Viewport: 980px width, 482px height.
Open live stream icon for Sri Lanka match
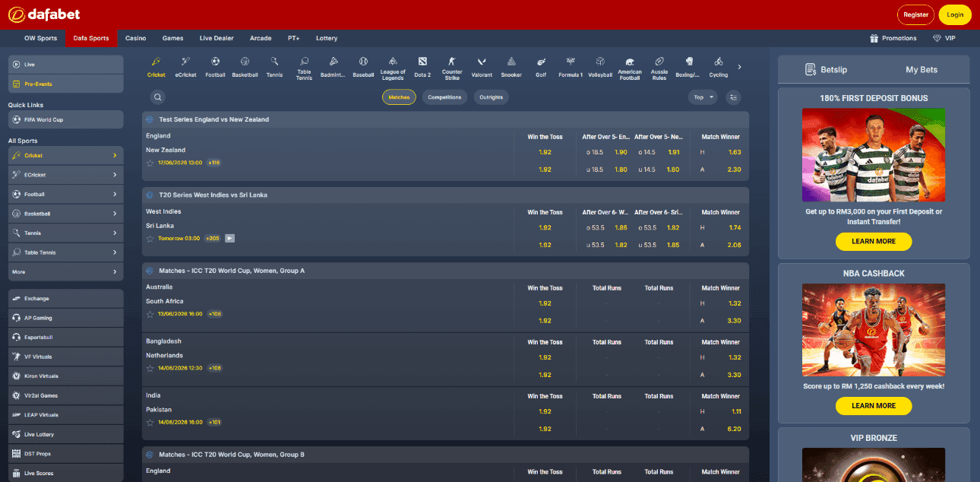coord(230,238)
